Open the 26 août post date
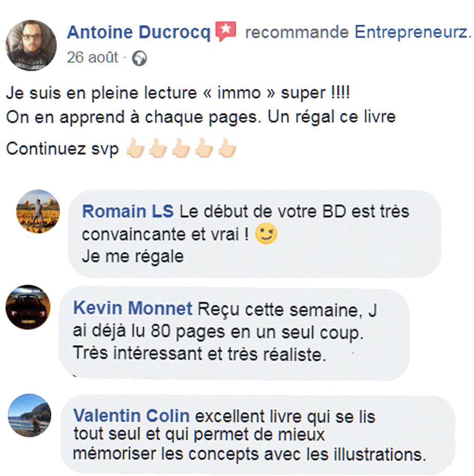 click(x=92, y=57)
